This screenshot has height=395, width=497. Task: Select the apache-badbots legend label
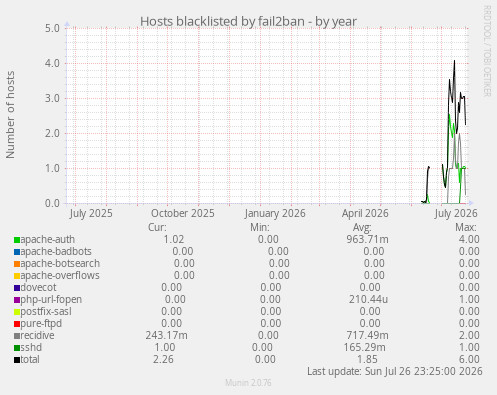(56, 251)
